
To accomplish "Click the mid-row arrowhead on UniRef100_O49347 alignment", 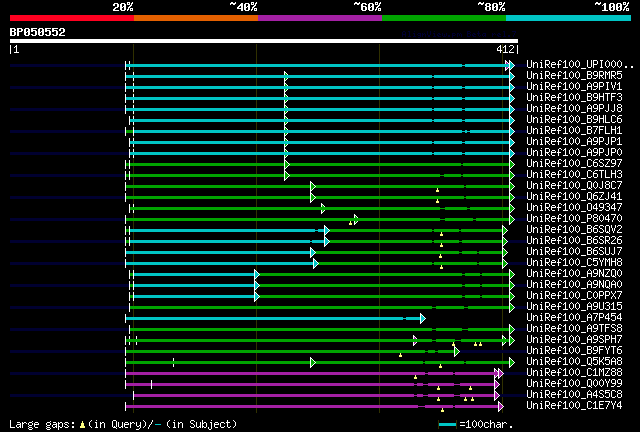I will (323, 208).
